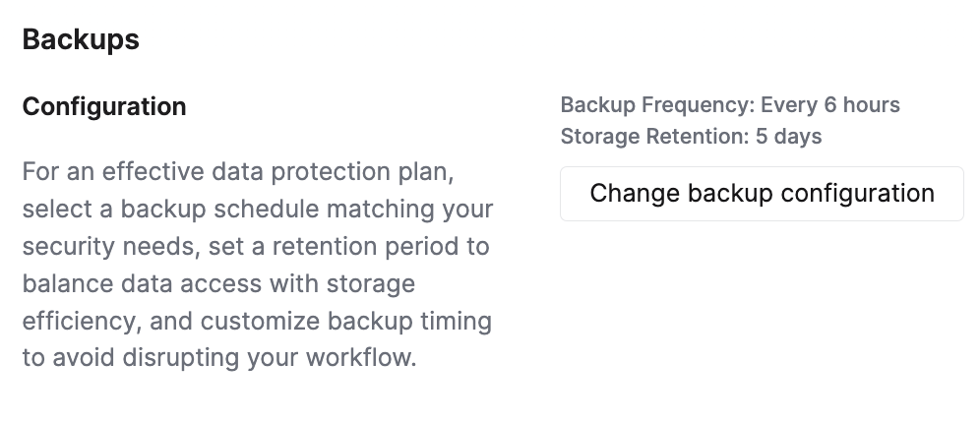
Task: Click the phrase 'balance data access'
Action: click(x=146, y=284)
